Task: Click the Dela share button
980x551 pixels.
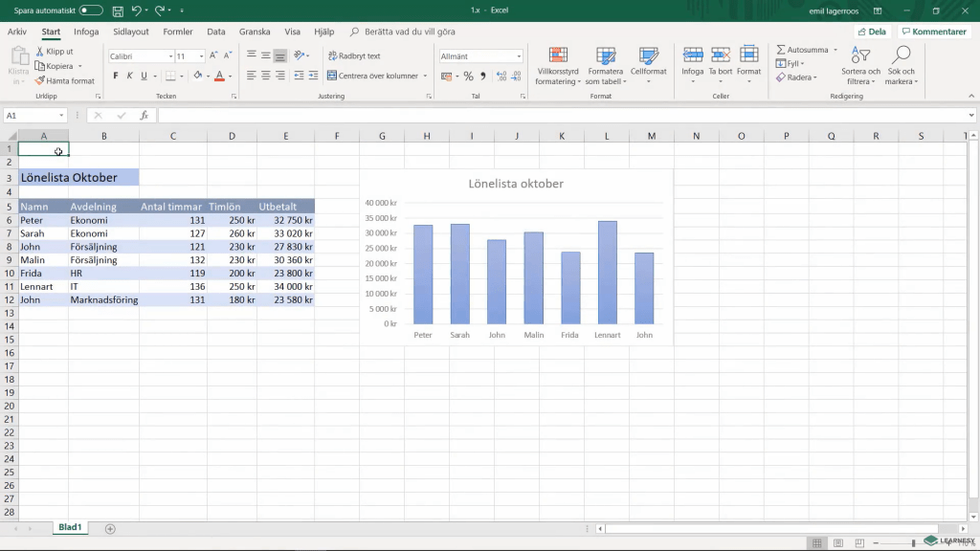Action: pos(872,32)
